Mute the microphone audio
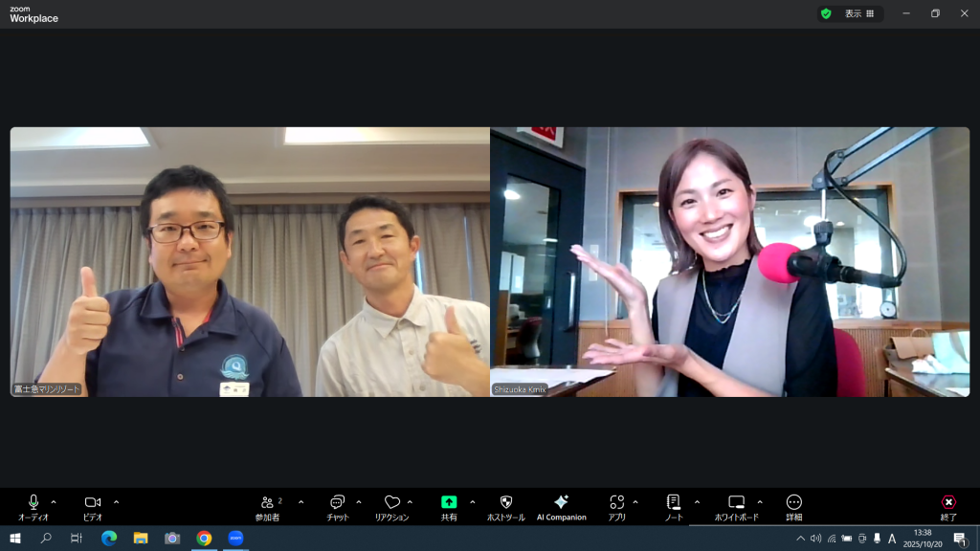Image resolution: width=980 pixels, height=551 pixels. [33, 502]
